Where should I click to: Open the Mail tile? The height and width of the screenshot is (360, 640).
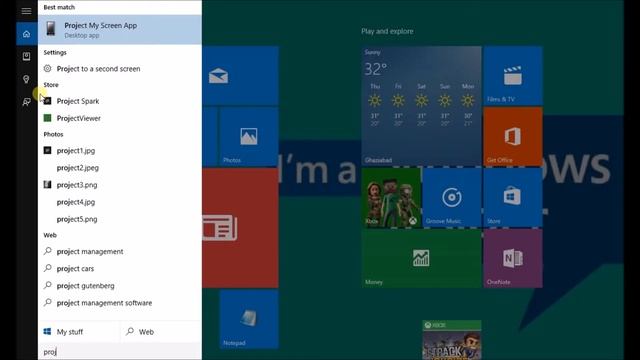coord(240,76)
